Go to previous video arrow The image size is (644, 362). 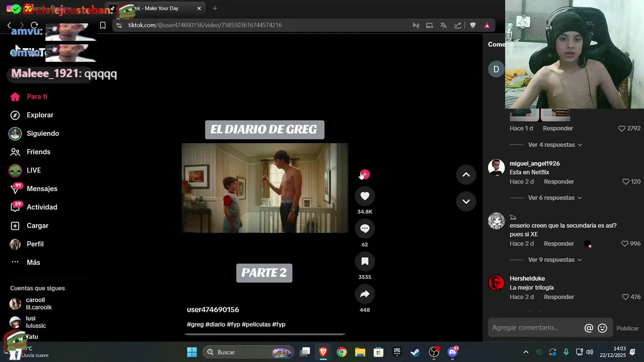pos(466,174)
